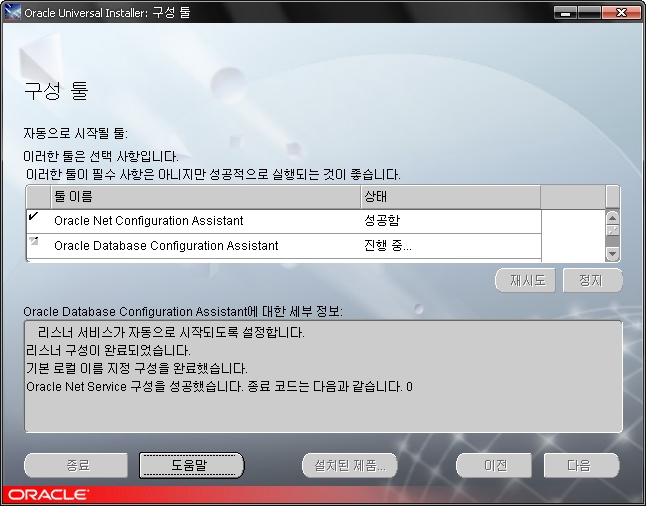The image size is (646, 506).
Task: Select the Oracle Database Configuration Assistant row
Action: [x=284, y=246]
